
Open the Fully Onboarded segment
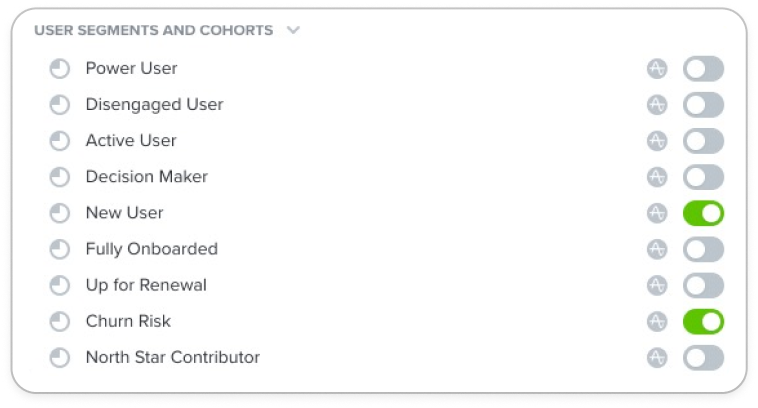[152, 249]
